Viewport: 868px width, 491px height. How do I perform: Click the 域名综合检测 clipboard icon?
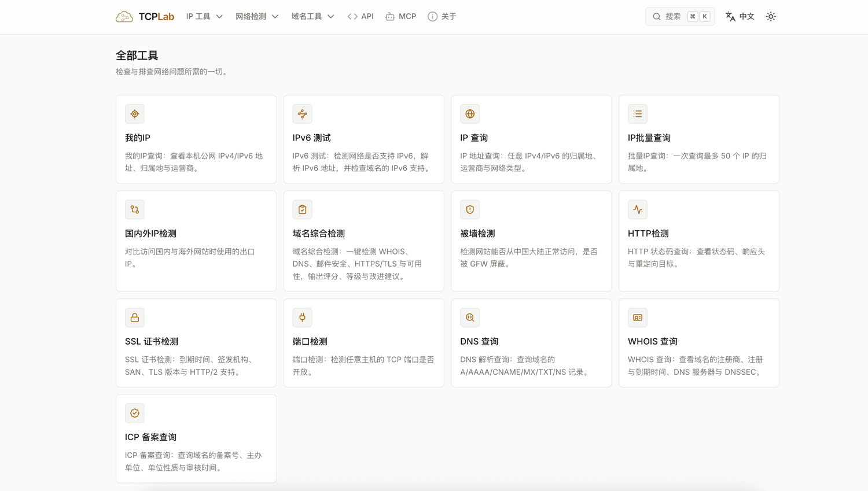302,209
